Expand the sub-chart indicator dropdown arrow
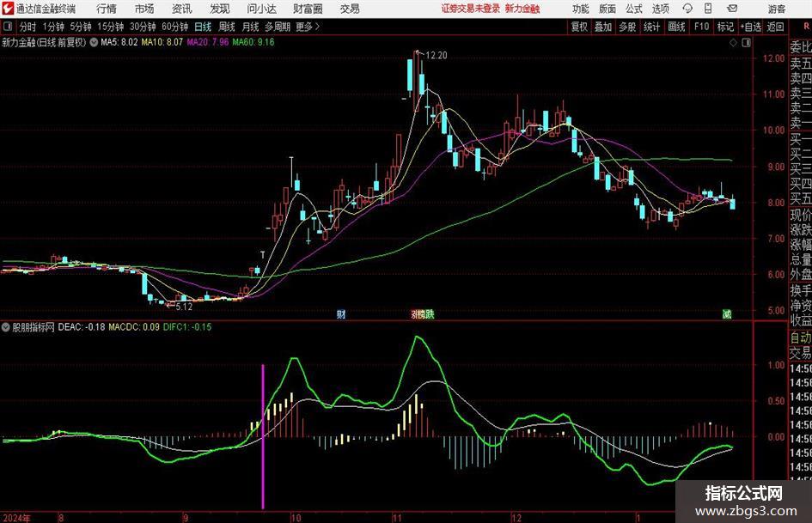Image resolution: width=812 pixels, height=523 pixels. click(6, 327)
